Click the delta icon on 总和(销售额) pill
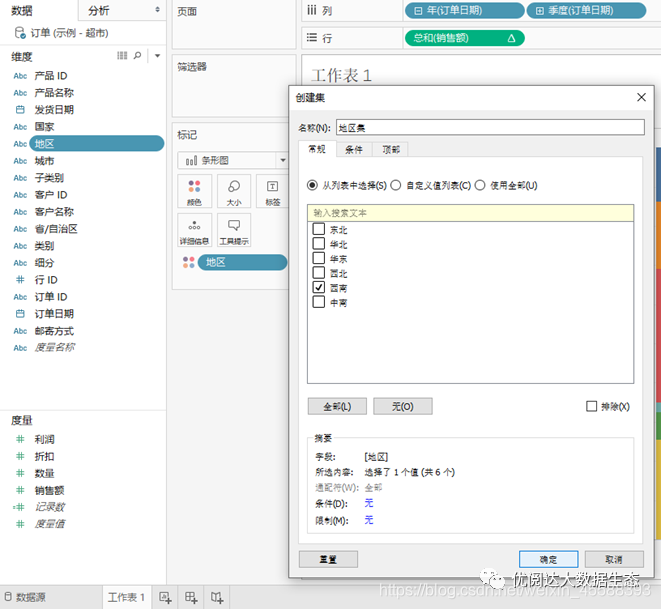This screenshot has height=609, width=661. coord(511,38)
